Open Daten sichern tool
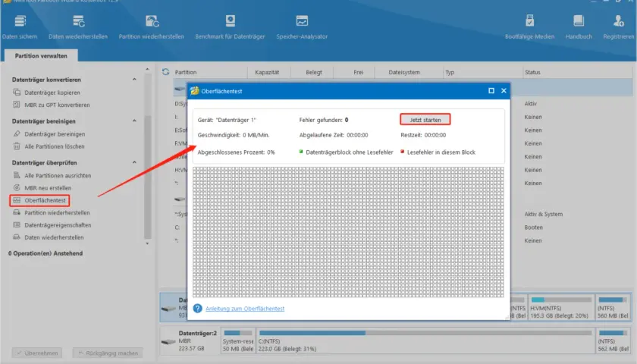 coord(20,27)
